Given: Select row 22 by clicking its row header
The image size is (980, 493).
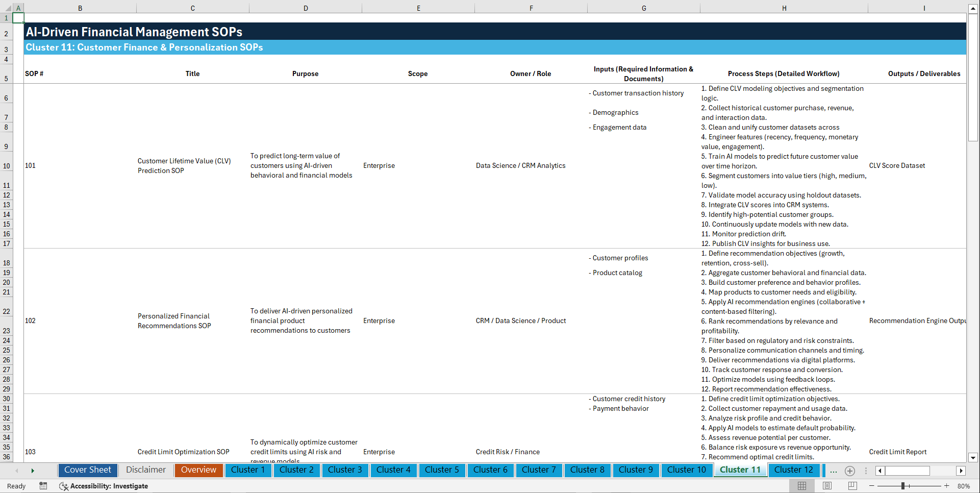Looking at the screenshot, I should 6,311.
